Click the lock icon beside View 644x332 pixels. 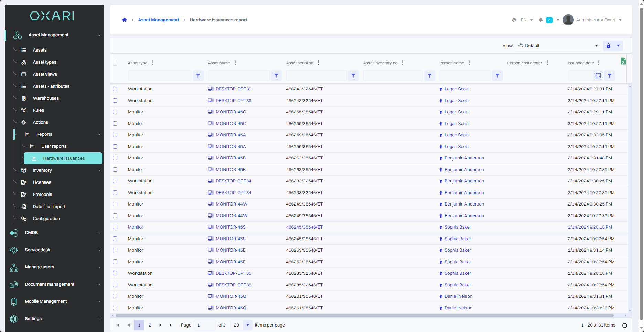(x=608, y=46)
